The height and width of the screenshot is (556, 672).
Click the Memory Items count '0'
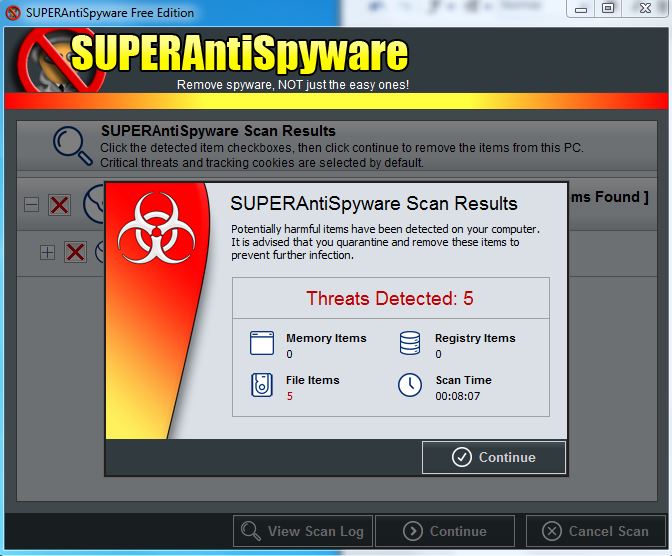pyautogui.click(x=289, y=354)
